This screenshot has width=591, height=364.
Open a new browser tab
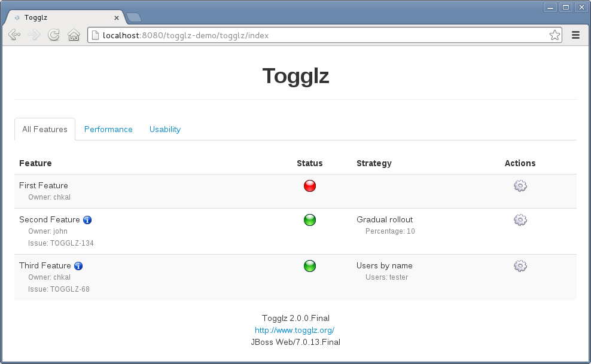pyautogui.click(x=134, y=17)
